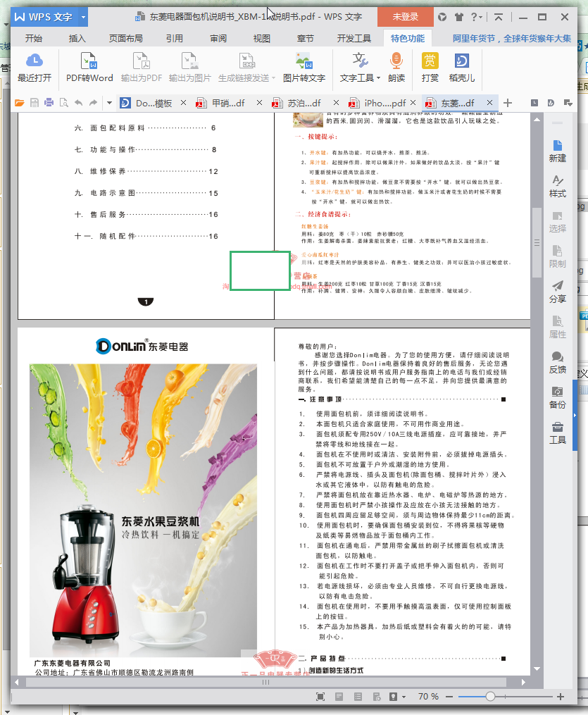Open the 开发工具 ribbon tab
Screen dimensions: 588x715
[x=354, y=38]
